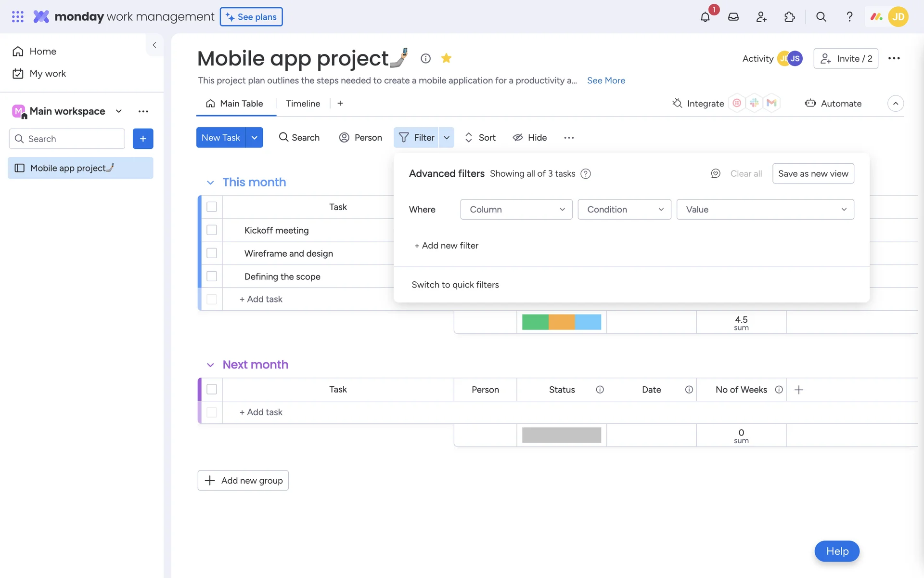Go to My work in the sidebar
924x578 pixels.
[x=47, y=74]
